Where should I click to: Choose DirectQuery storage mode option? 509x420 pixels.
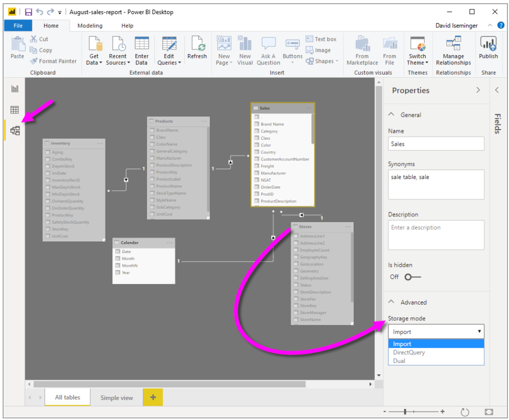coord(436,352)
